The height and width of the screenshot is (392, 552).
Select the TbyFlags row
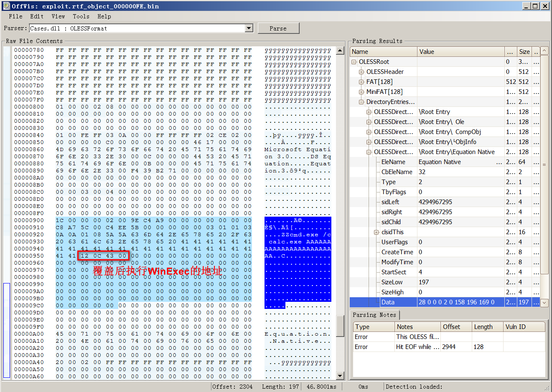(445, 192)
